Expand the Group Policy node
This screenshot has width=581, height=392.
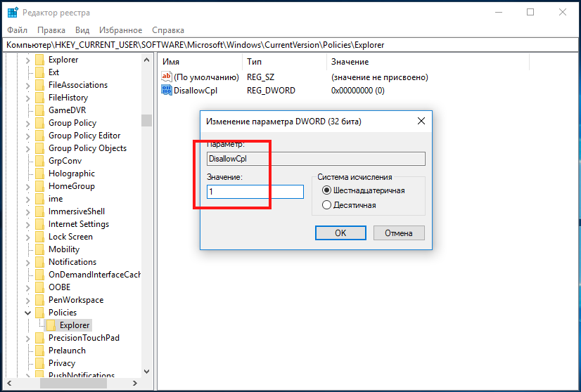pyautogui.click(x=28, y=123)
